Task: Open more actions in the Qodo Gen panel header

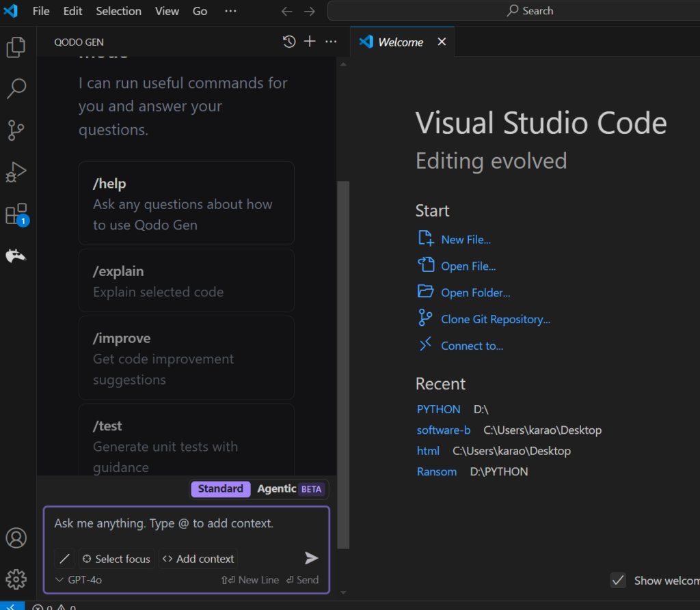Action: click(331, 42)
